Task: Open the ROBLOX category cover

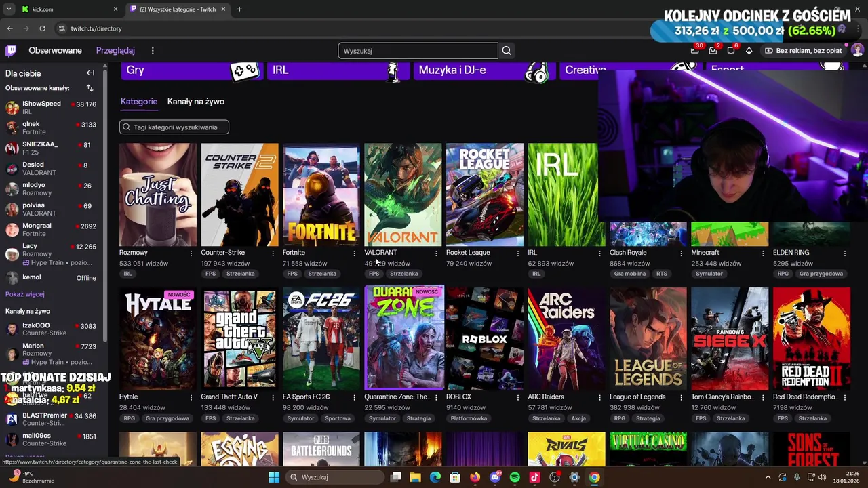Action: [485, 339]
